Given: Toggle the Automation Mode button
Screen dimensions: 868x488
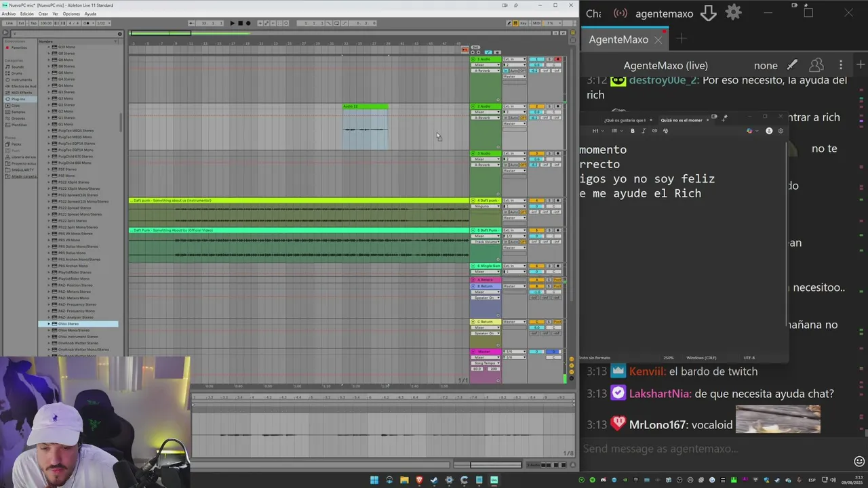Looking at the screenshot, I should coord(488,52).
